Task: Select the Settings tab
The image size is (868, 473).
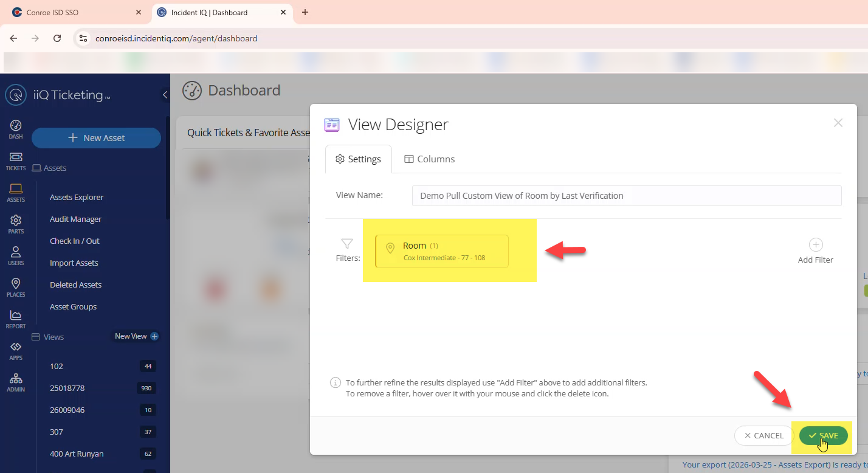Action: click(x=359, y=159)
